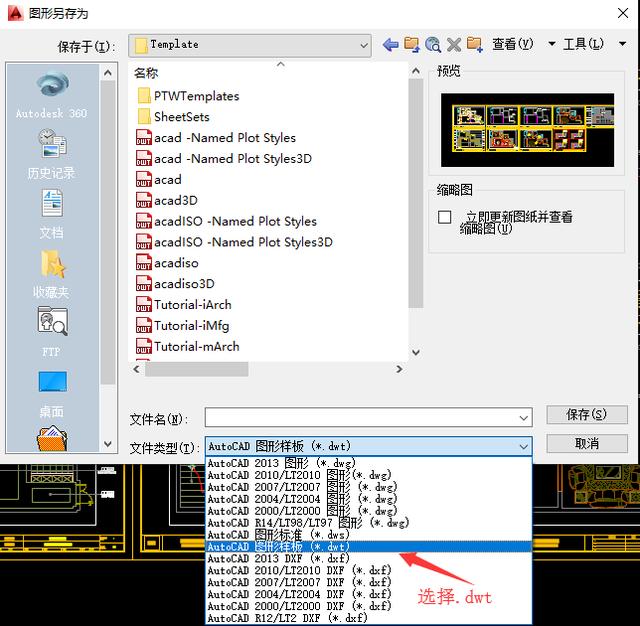Select the acad3D template file

pos(167,200)
